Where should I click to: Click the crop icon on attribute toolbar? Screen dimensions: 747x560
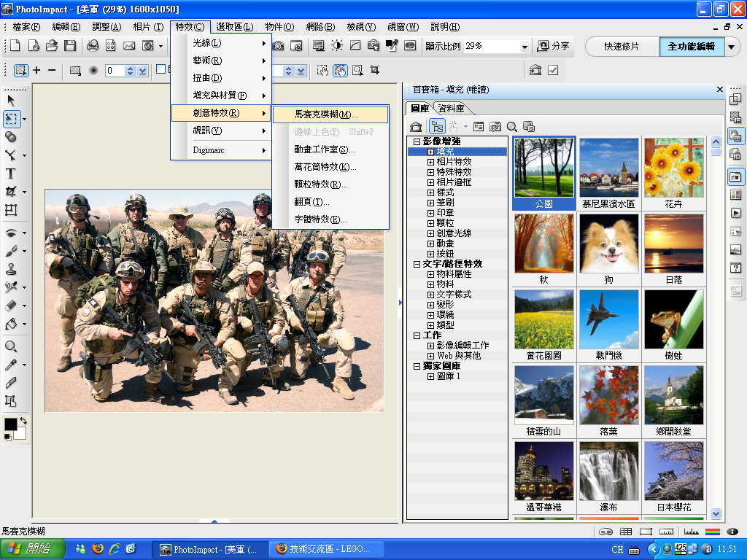pyautogui.click(x=375, y=71)
